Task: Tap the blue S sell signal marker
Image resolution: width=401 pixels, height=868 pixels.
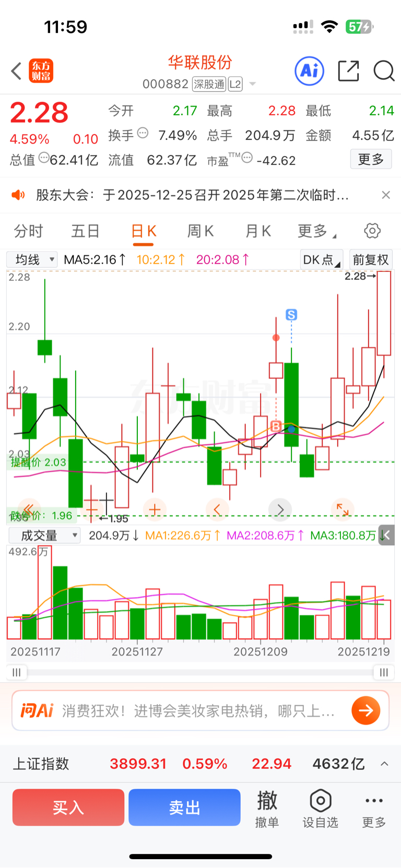Action: click(x=291, y=315)
